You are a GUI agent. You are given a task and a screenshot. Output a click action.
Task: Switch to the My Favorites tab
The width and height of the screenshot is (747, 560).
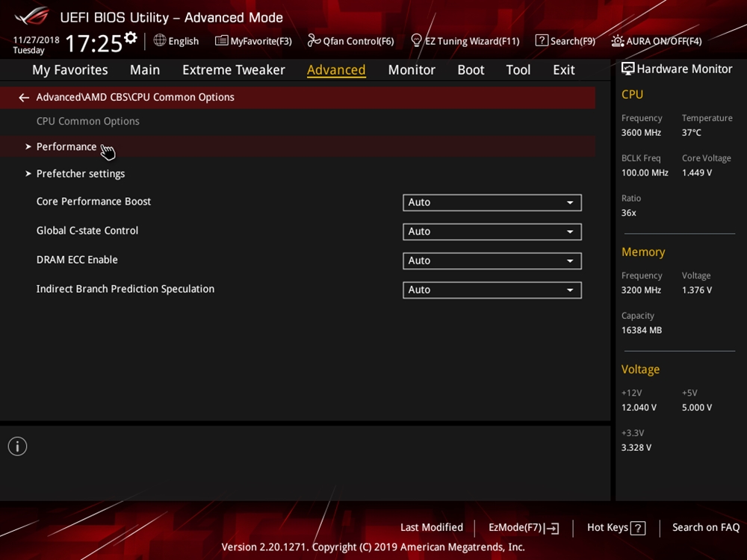70,70
